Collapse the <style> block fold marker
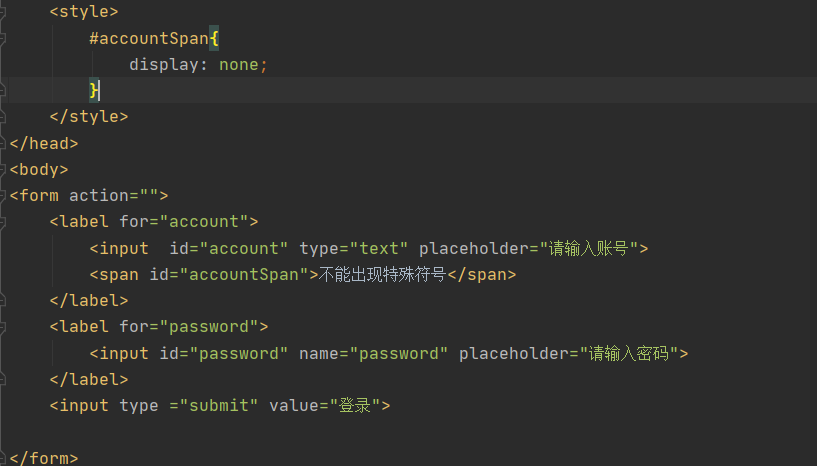Image resolution: width=817 pixels, height=466 pixels. (x=4, y=12)
